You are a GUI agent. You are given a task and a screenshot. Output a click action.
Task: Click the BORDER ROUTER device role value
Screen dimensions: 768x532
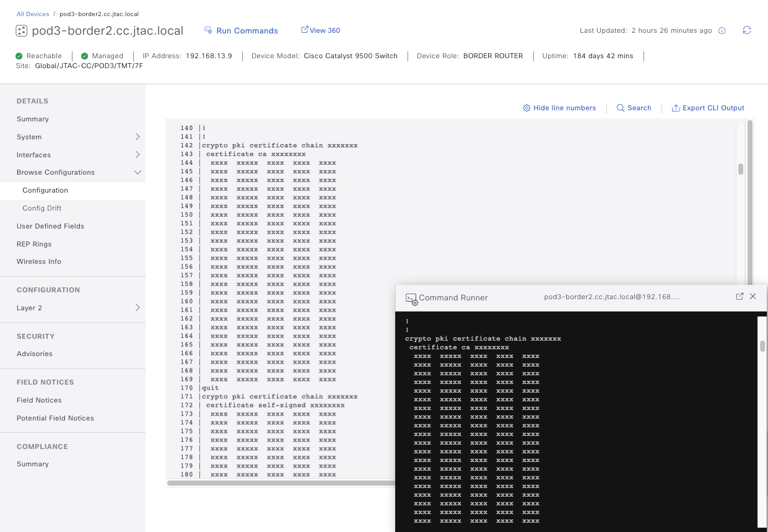tap(493, 56)
